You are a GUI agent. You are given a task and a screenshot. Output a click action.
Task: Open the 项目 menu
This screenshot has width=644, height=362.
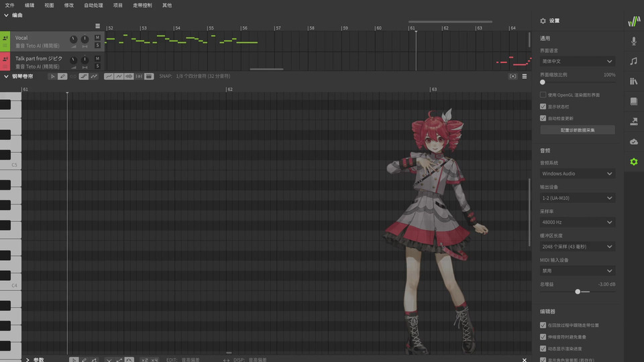click(118, 5)
